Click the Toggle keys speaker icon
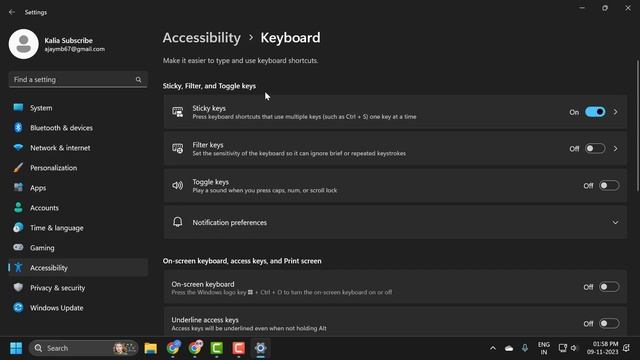640x360 pixels. 178,186
